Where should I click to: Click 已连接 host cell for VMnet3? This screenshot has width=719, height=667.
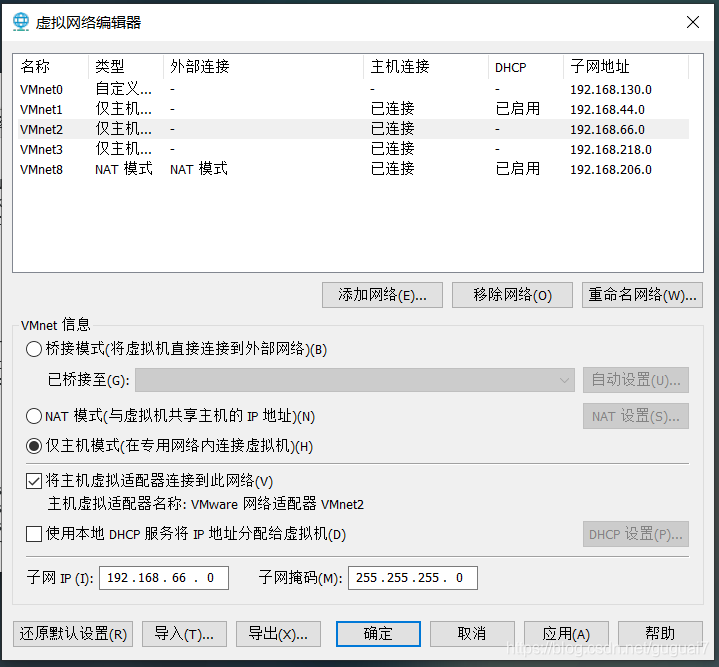(393, 149)
